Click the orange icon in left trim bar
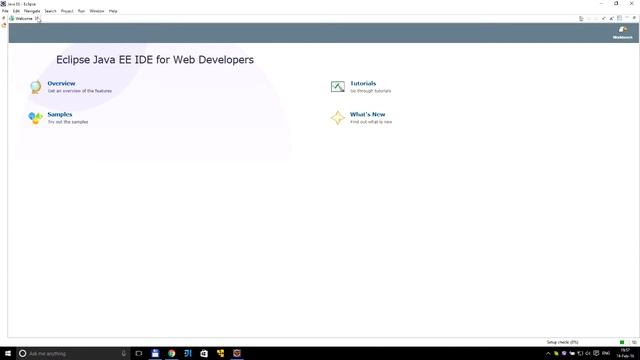The width and height of the screenshot is (640, 360). [x=4, y=25]
